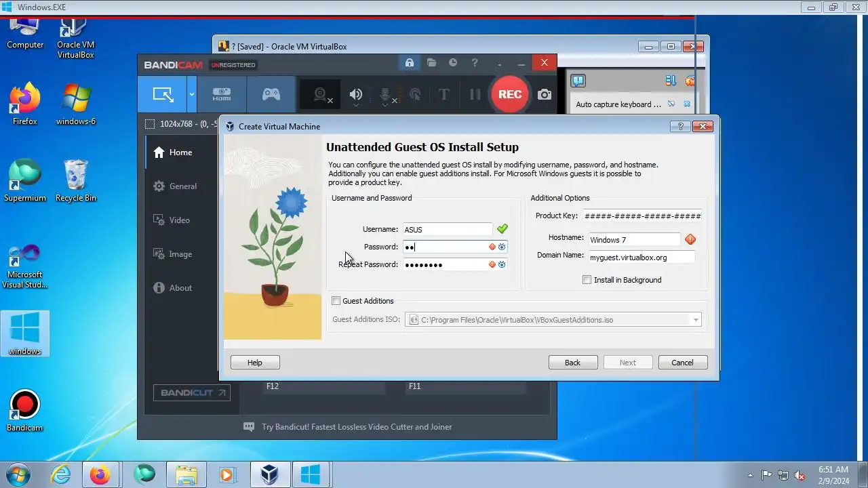Image resolution: width=868 pixels, height=488 pixels.
Task: Open the Guest Additions ISO dropdown
Action: click(696, 320)
